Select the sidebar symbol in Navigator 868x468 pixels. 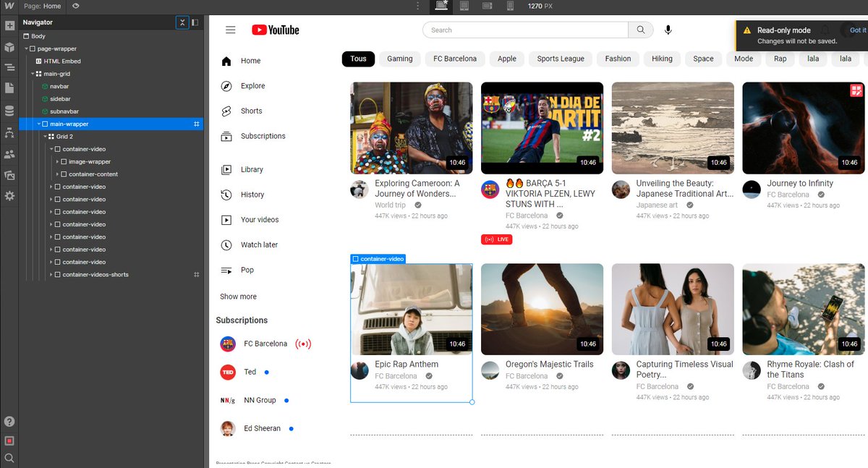pyautogui.click(x=56, y=98)
